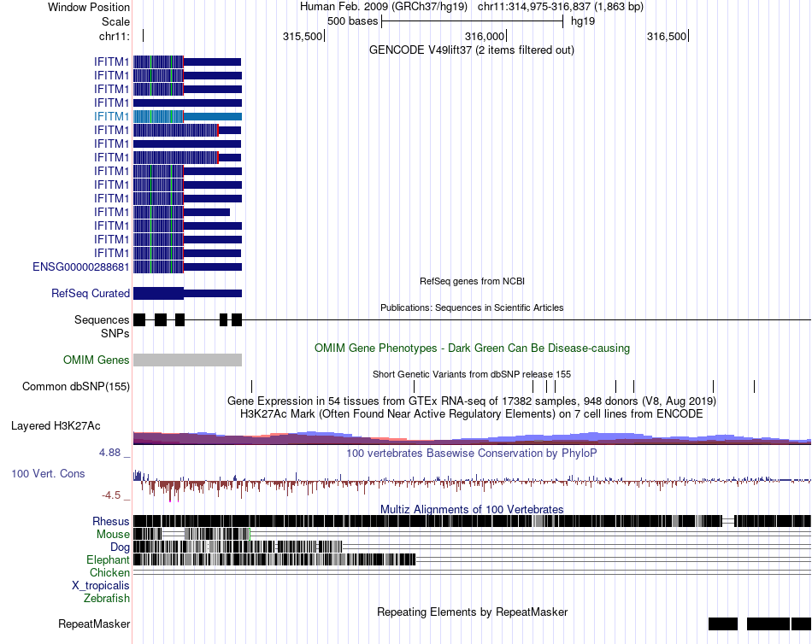Click OMIM Gene Phenotypes track title
812x644 pixels.
click(x=472, y=348)
